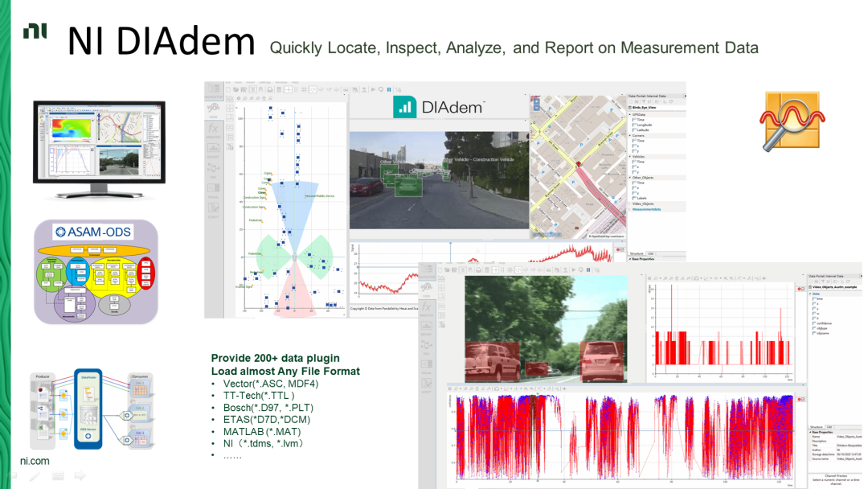This screenshot has width=868, height=489.
Task: Close the upper Data Portal panel
Action: (686, 96)
